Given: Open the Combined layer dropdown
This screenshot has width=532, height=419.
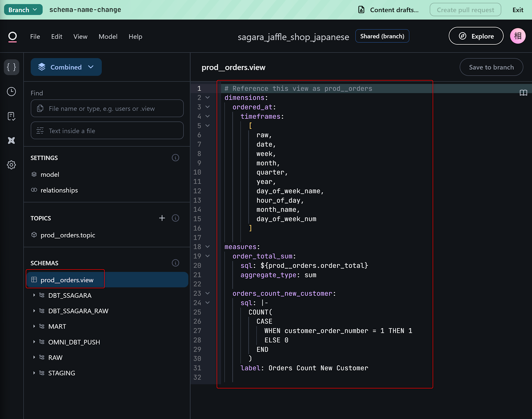Looking at the screenshot, I should [x=66, y=67].
